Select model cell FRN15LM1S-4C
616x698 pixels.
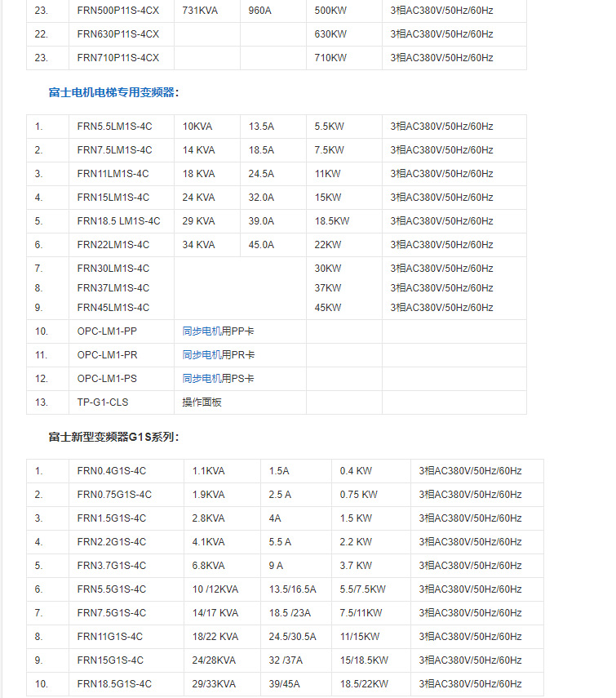122,198
